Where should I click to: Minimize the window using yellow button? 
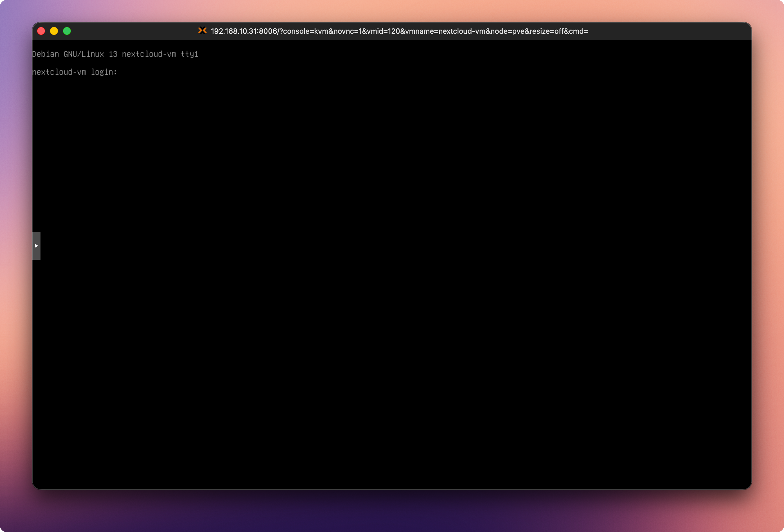tap(54, 31)
